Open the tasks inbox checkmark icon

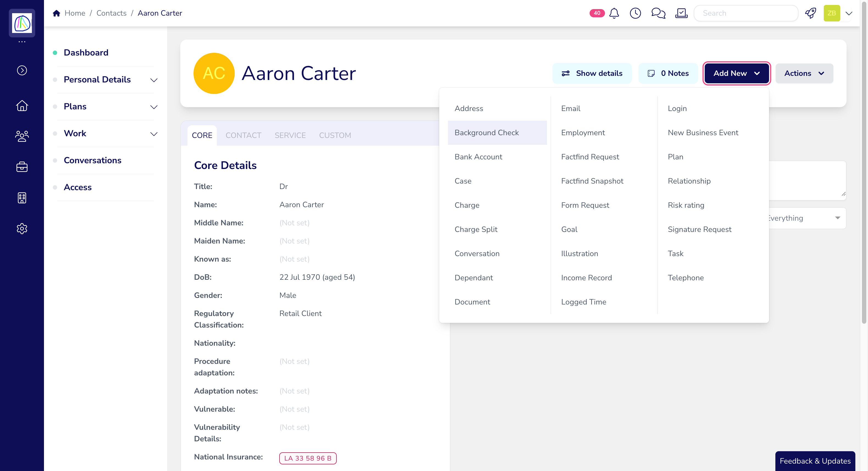[x=681, y=13]
